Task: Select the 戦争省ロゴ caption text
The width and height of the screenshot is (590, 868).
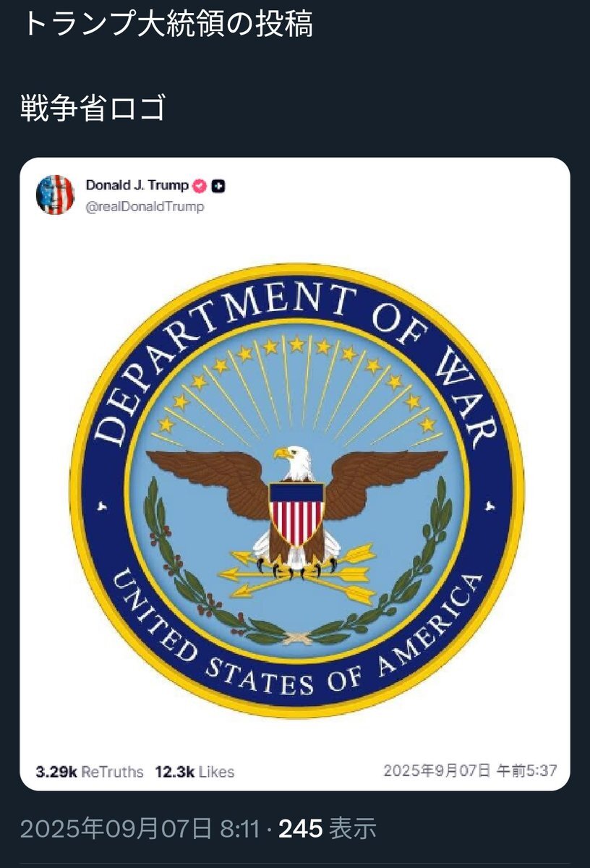Action: [x=94, y=109]
